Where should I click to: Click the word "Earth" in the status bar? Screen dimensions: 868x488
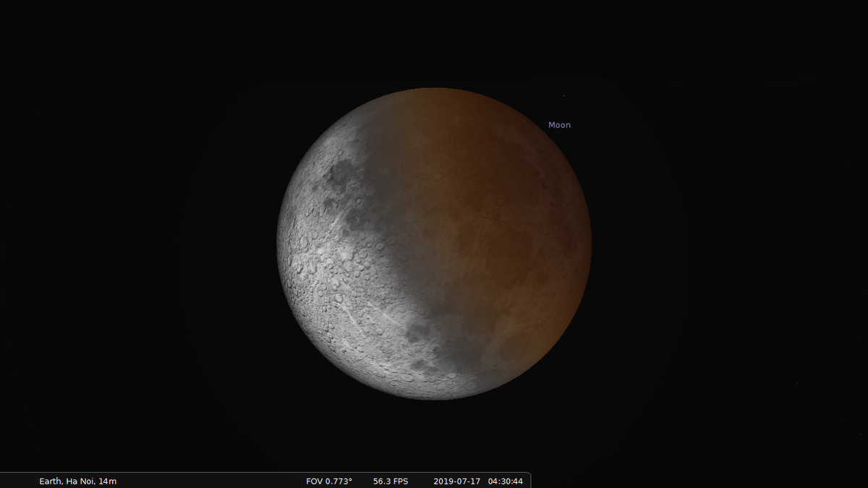pyautogui.click(x=50, y=481)
